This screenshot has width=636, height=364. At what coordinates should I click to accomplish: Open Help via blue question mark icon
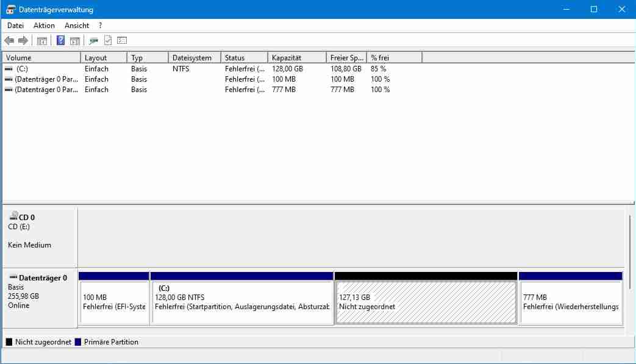click(60, 41)
